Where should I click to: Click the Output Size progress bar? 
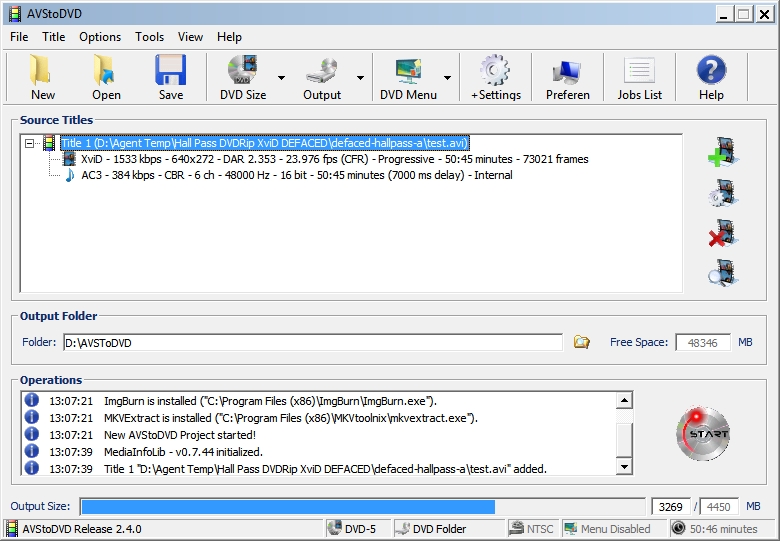(x=362, y=507)
